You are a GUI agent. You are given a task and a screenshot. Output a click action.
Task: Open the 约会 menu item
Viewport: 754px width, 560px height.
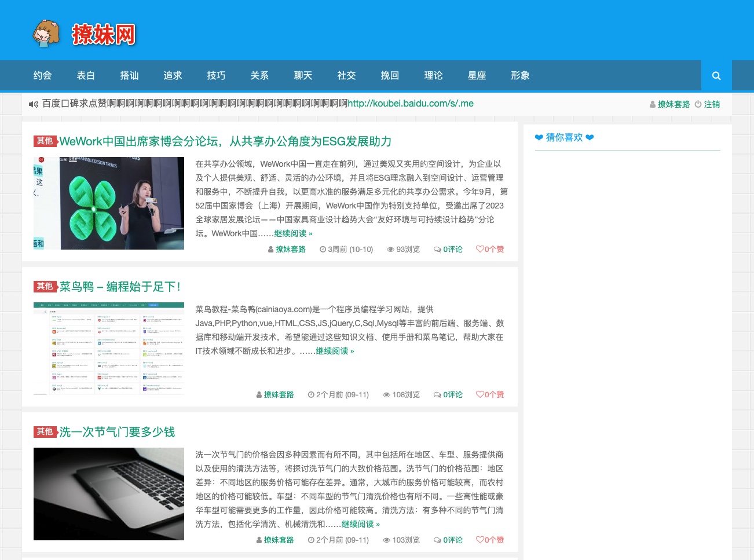coord(42,75)
